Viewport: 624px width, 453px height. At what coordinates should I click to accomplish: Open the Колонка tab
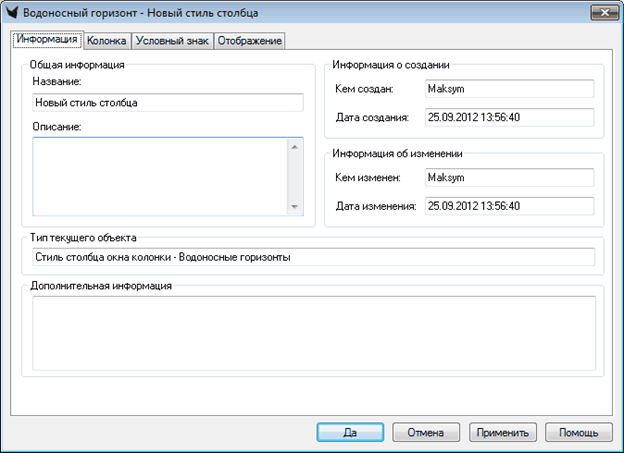click(106, 41)
